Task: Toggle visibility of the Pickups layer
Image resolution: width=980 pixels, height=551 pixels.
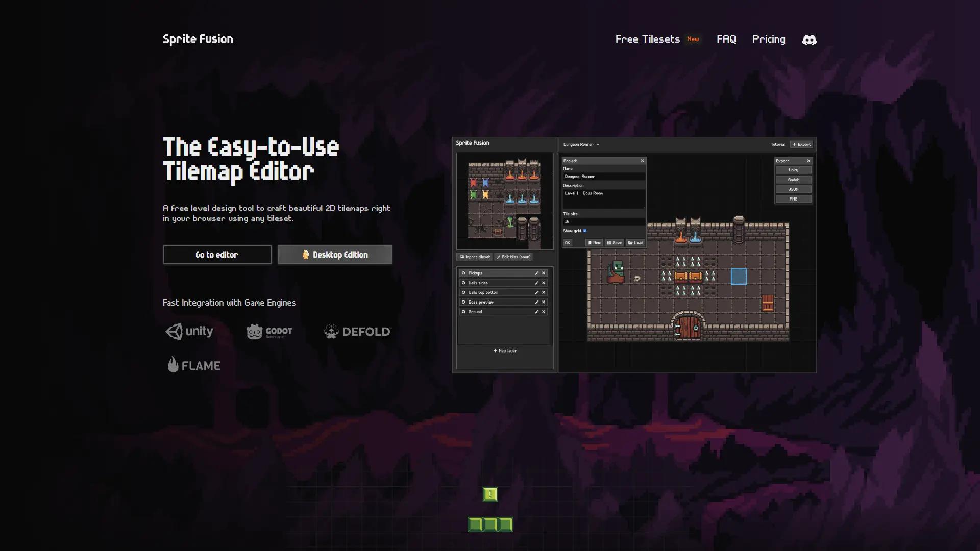Action: (x=463, y=273)
